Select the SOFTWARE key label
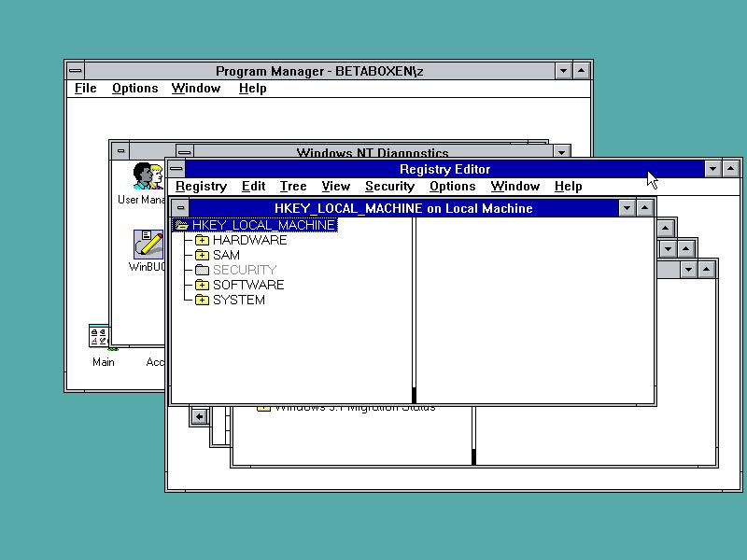Viewport: 747px width, 560px height. [x=248, y=286]
